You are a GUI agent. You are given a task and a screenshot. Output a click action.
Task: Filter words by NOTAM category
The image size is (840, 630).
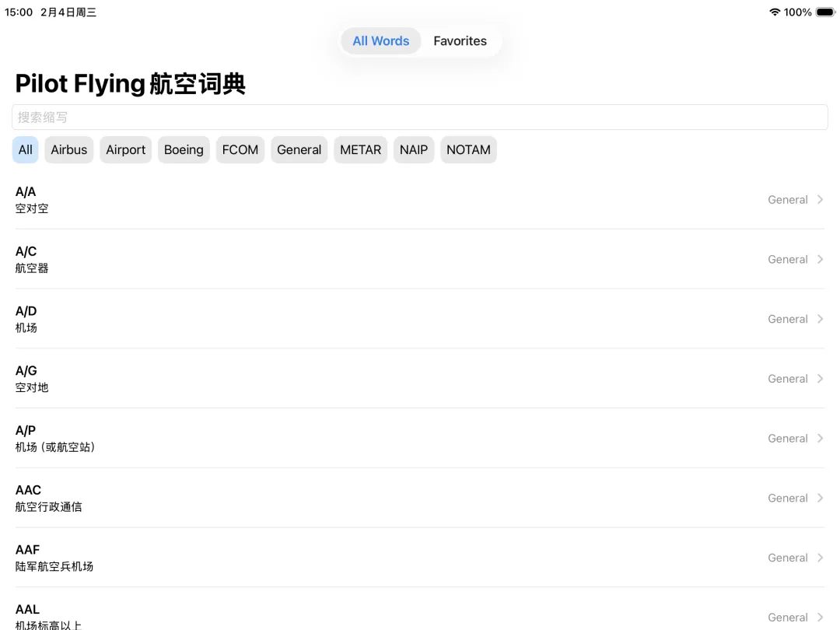[x=468, y=150]
